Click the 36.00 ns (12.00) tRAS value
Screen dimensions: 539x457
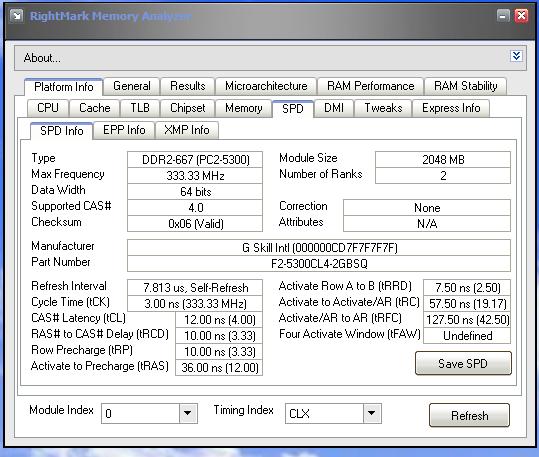[x=219, y=368]
